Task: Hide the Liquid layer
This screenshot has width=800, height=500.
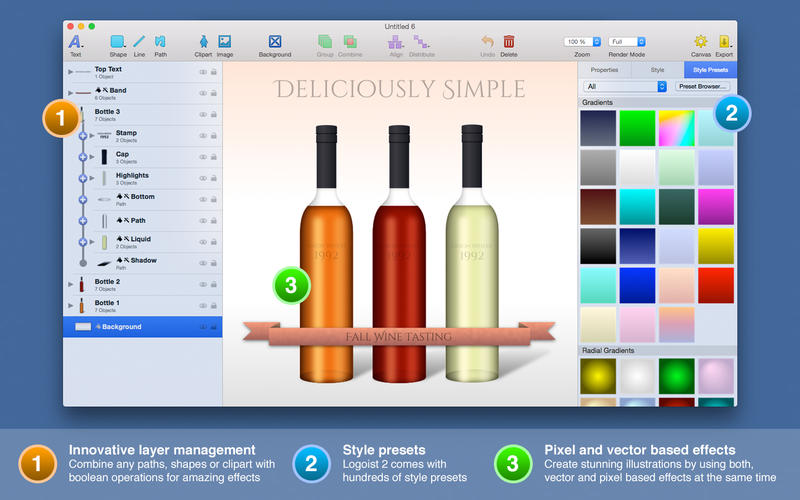Action: coord(203,242)
